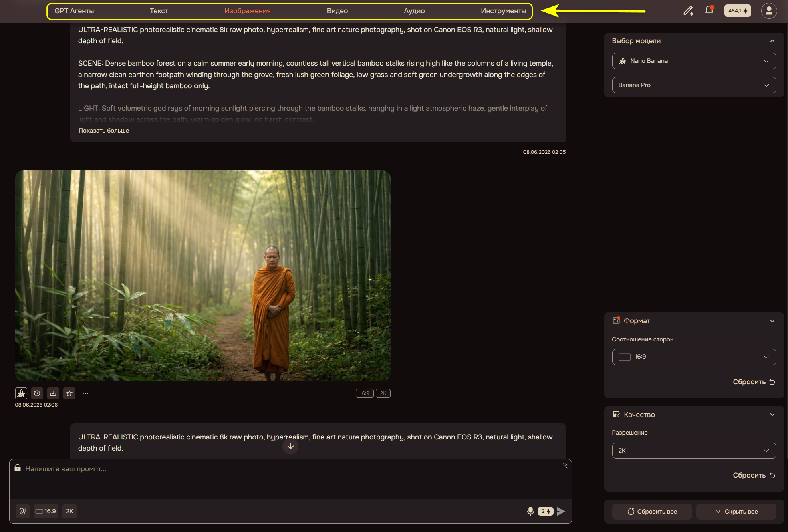Open the Nano Banana model dropdown
This screenshot has height=532, width=788.
tap(694, 61)
